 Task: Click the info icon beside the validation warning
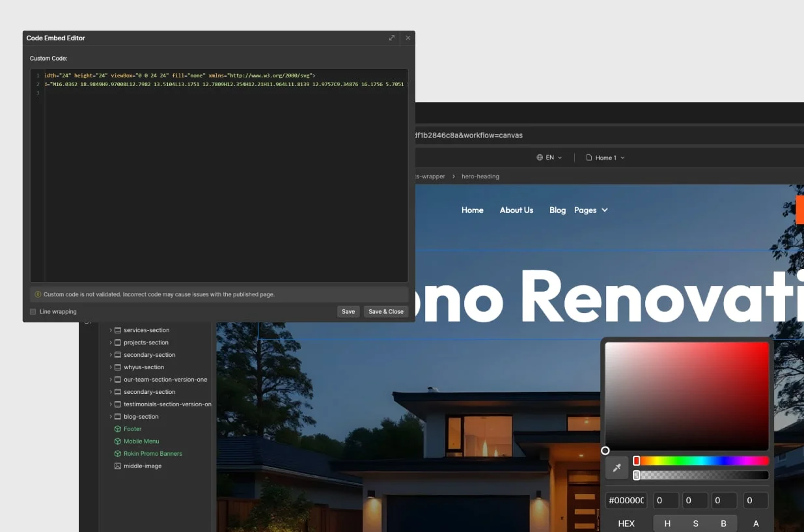pos(38,294)
